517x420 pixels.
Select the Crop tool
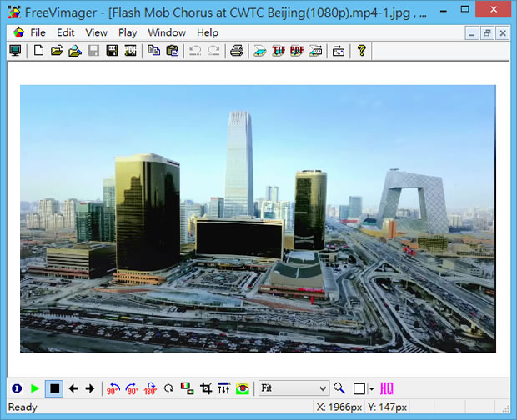(x=206, y=388)
